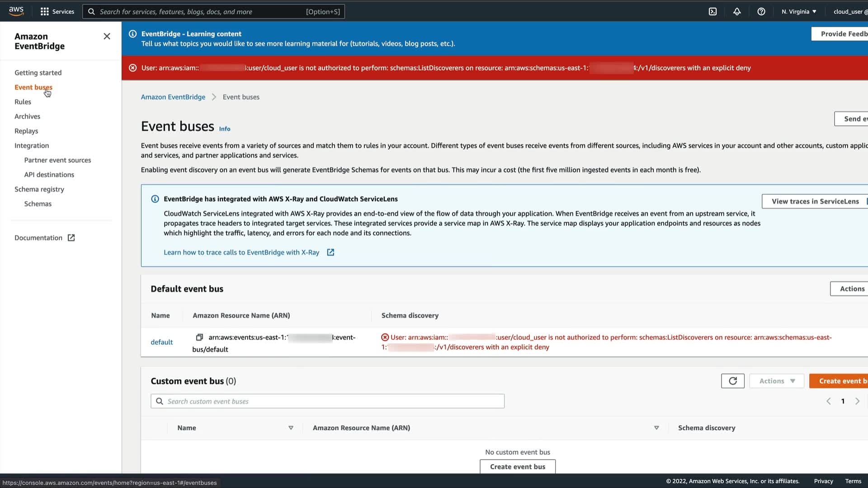Click the default event bus link
This screenshot has width=868, height=488.
[161, 342]
